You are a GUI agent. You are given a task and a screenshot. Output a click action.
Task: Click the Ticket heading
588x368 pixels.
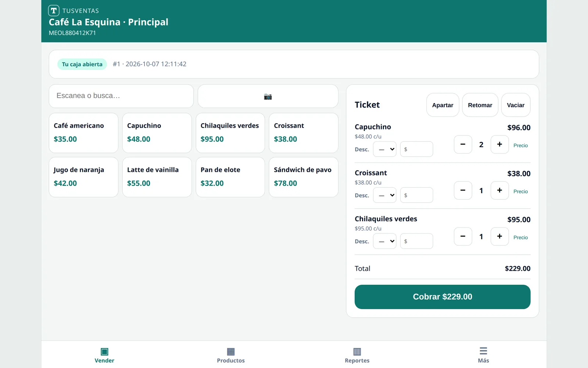[x=367, y=105]
